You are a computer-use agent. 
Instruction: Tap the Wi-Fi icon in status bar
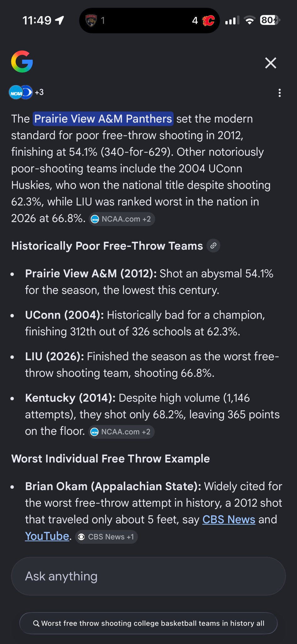(250, 21)
